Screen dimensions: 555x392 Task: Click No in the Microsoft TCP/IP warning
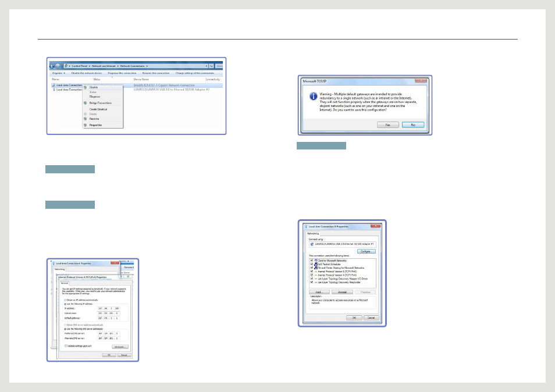point(413,125)
